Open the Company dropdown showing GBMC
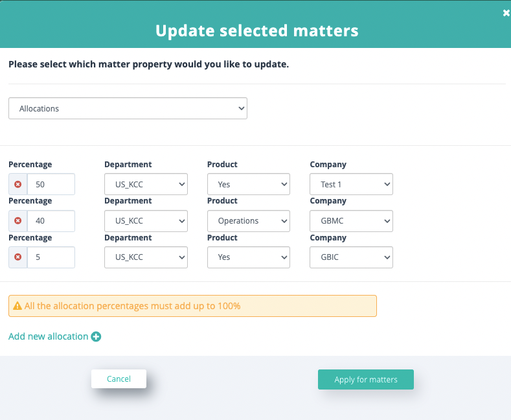Viewport: 511px width, 420px height. point(351,221)
